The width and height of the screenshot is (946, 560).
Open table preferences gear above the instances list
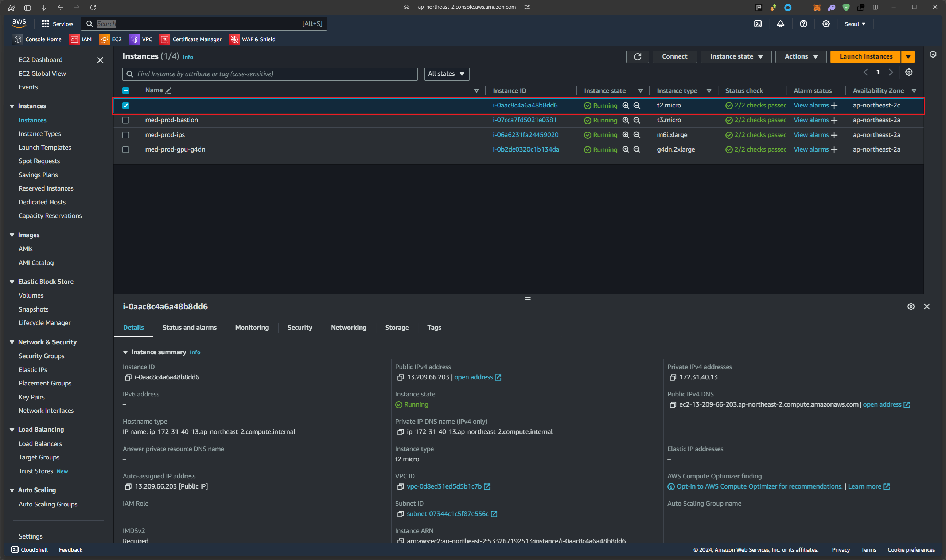tap(908, 72)
